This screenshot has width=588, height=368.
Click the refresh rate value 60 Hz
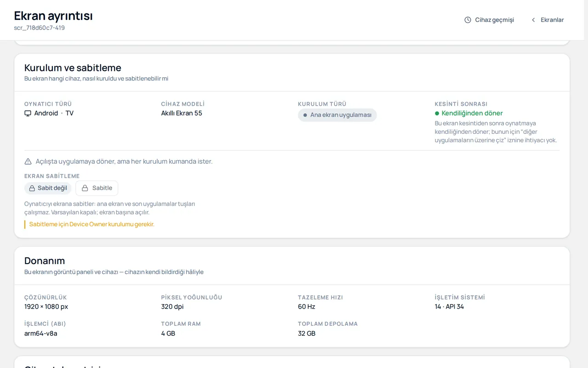[306, 307]
